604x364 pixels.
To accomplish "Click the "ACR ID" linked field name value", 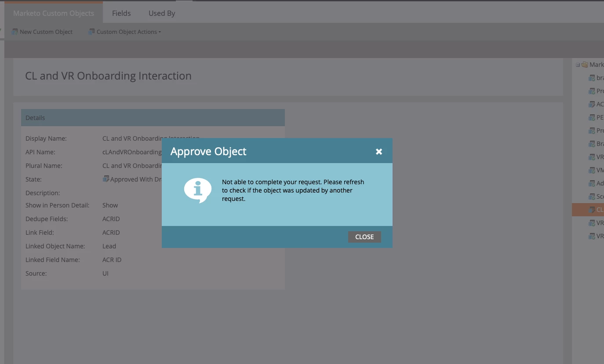I will [x=112, y=260].
